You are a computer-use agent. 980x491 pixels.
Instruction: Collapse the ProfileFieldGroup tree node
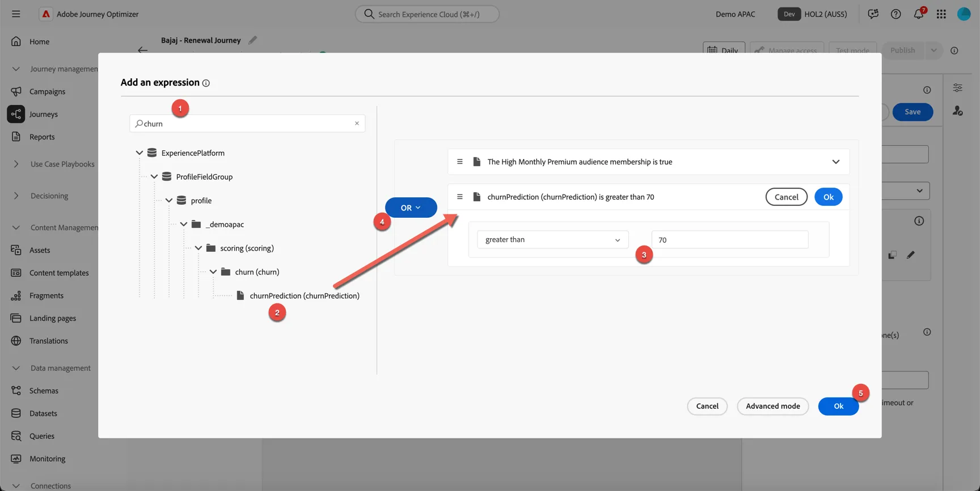point(154,177)
